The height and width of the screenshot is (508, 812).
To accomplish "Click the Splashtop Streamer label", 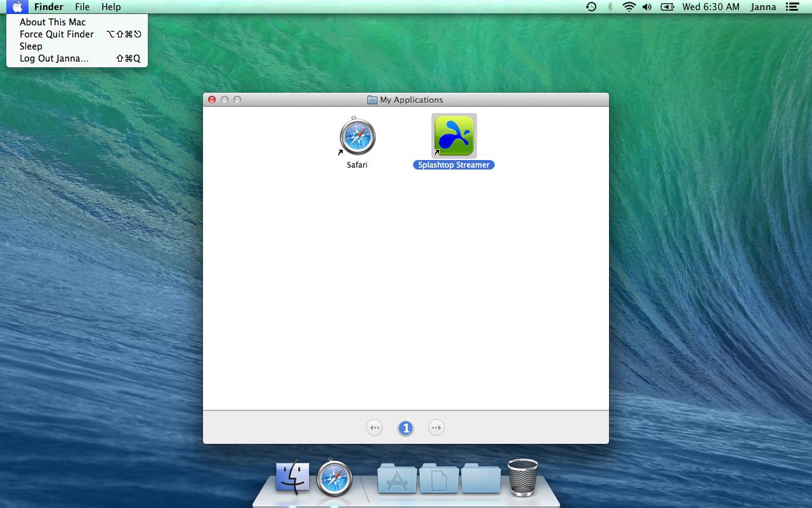I will point(454,165).
